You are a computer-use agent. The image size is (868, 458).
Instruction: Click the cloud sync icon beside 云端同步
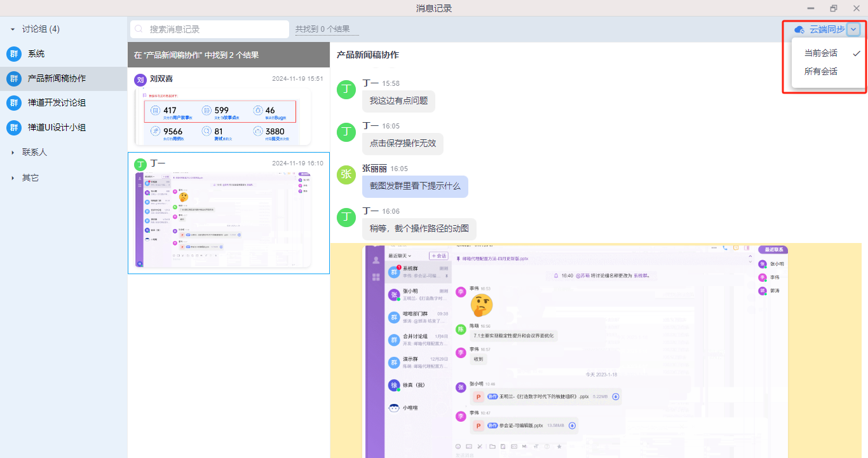[799, 29]
